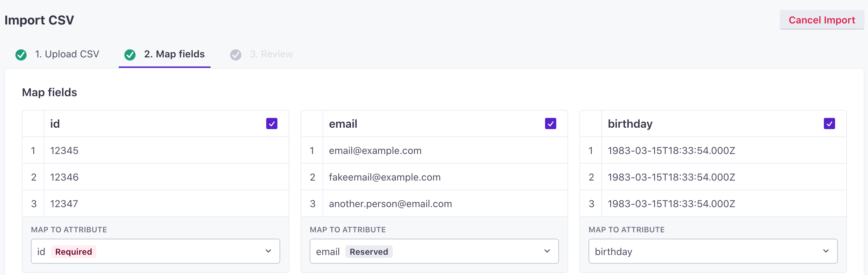Screen dimensions: 868x275
Task: Click the Required badge in id dropdown
Action: coord(74,252)
